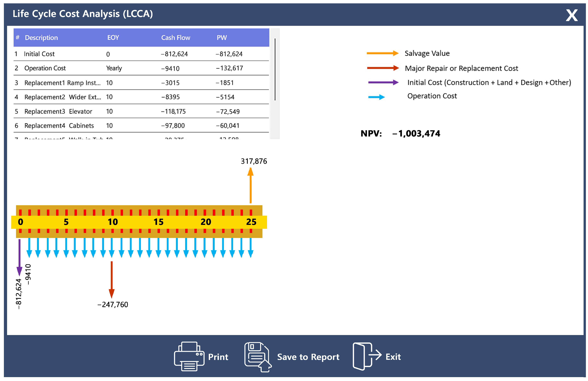Click the year 10 timeline marker

(113, 222)
